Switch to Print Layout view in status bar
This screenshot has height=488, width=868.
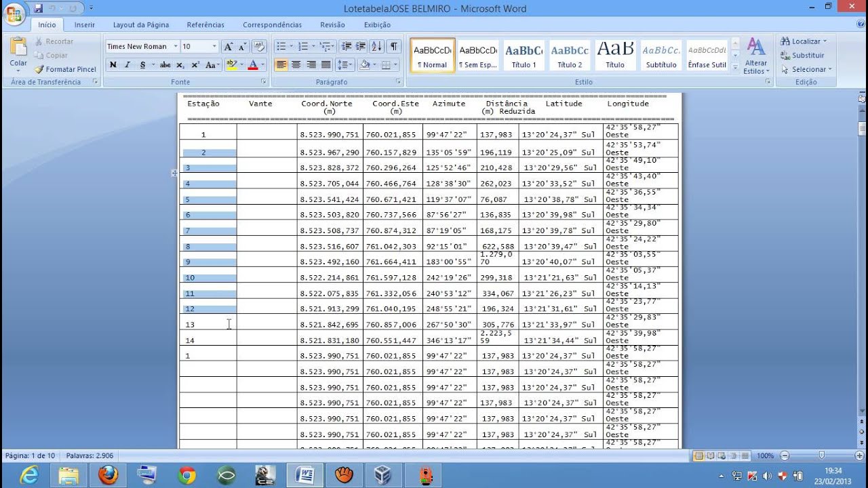[699, 456]
